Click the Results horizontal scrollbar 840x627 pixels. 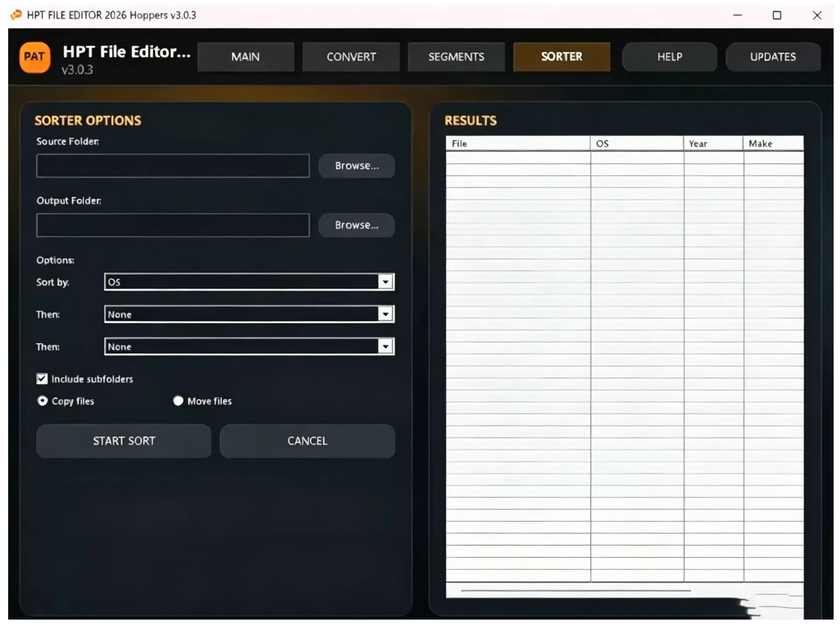point(576,590)
